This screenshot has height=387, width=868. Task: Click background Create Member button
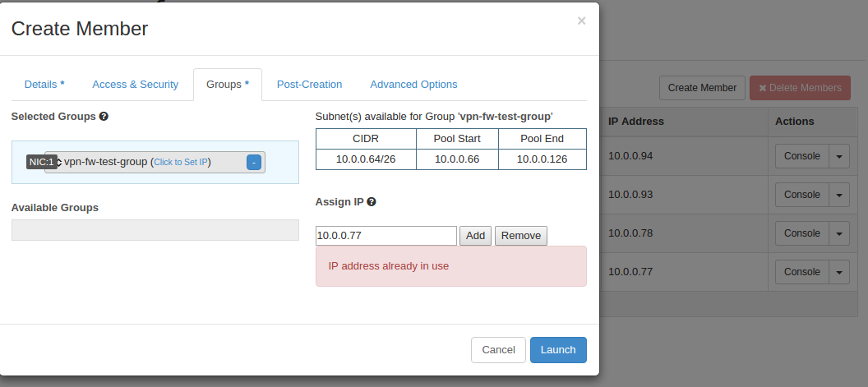click(x=702, y=88)
